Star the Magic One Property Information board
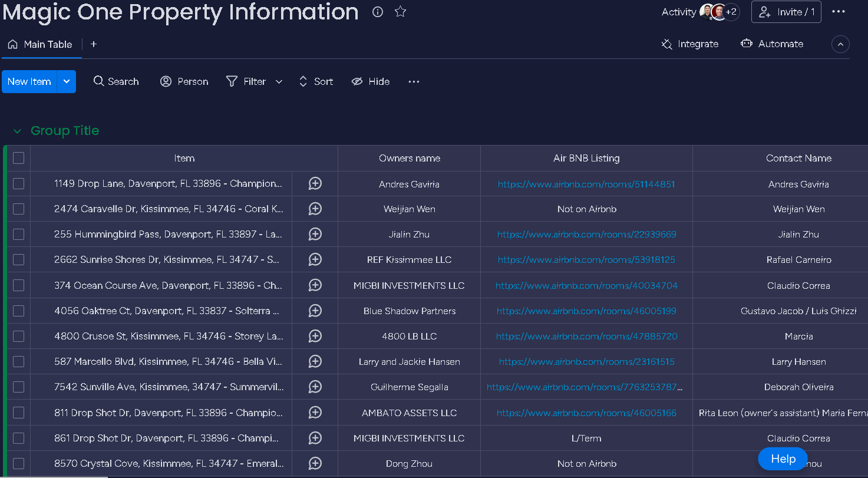The image size is (868, 478). (401, 12)
